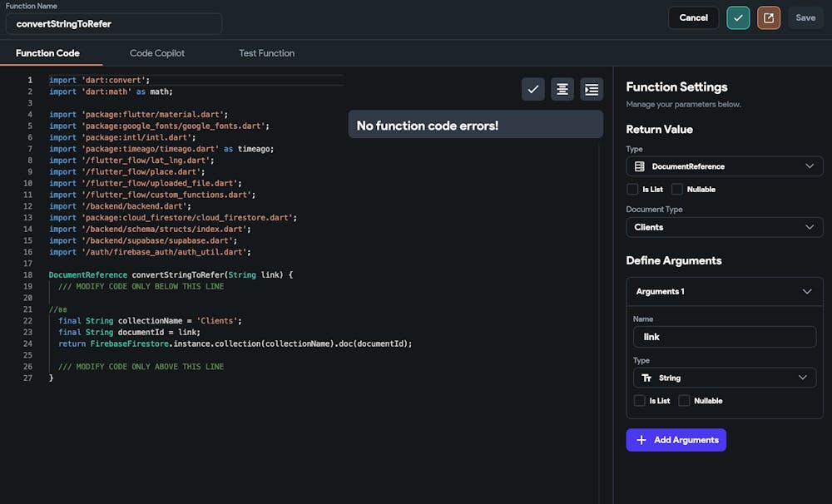Click the green checkmark button in header
The height and width of the screenshot is (504, 832).
pyautogui.click(x=738, y=17)
